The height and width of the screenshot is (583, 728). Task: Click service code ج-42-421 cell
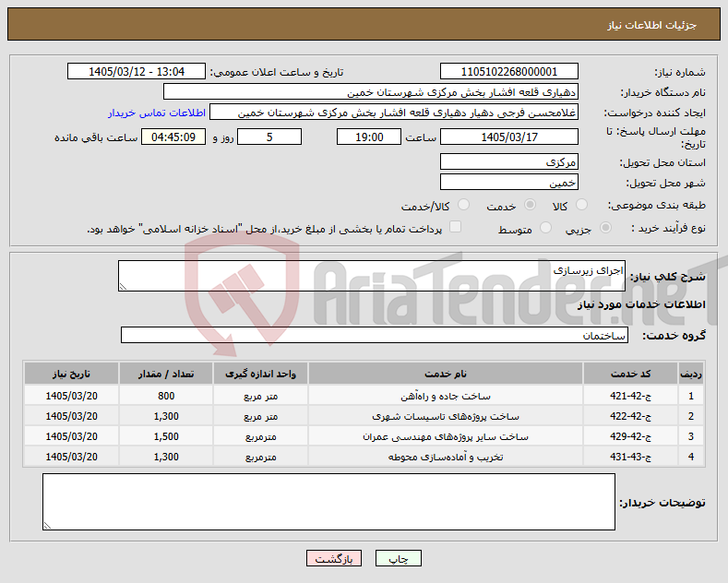click(x=630, y=396)
